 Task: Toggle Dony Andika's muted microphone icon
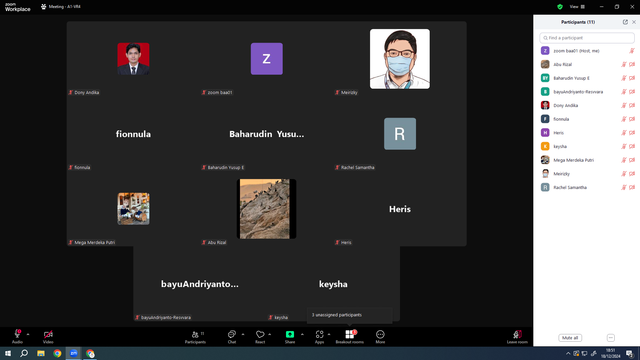[624, 105]
